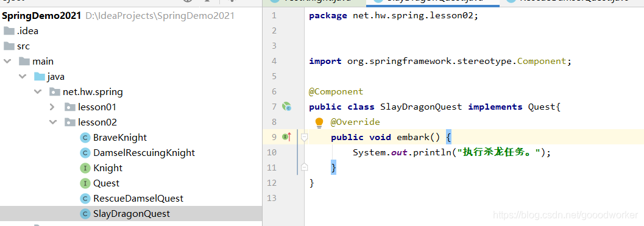
Task: Collapse the lesson02 package
Action: pos(53,122)
